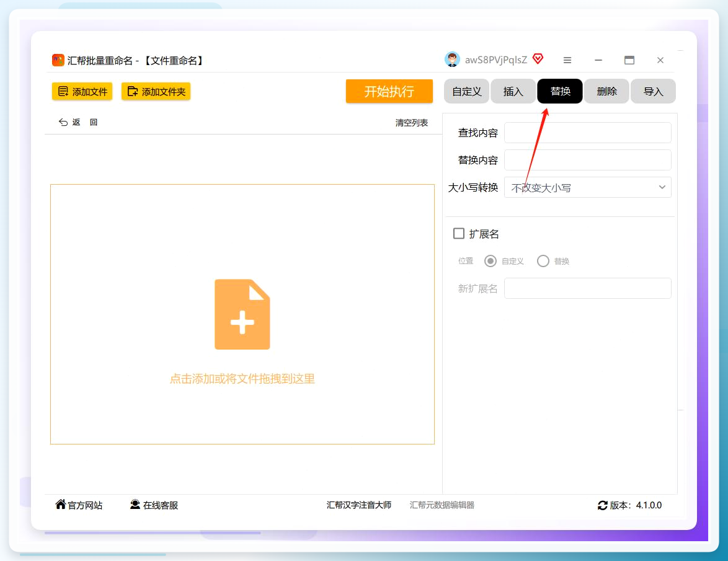Close the rename window

[x=660, y=60]
